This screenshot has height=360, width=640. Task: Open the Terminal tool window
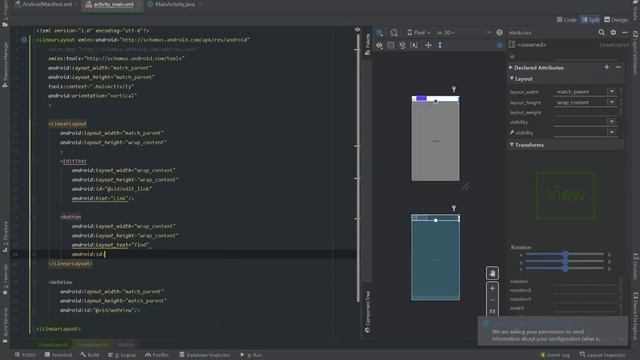(x=58, y=355)
